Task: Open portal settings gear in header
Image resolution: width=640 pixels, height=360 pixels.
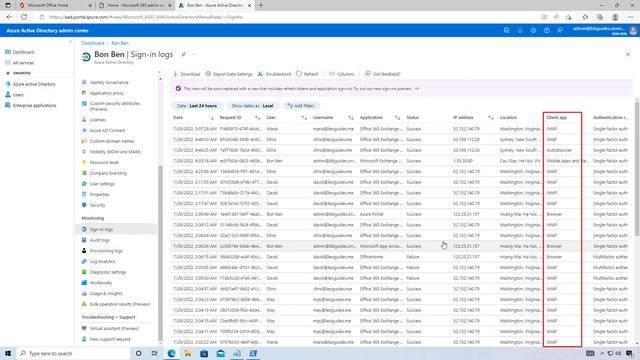Action: pos(533,31)
